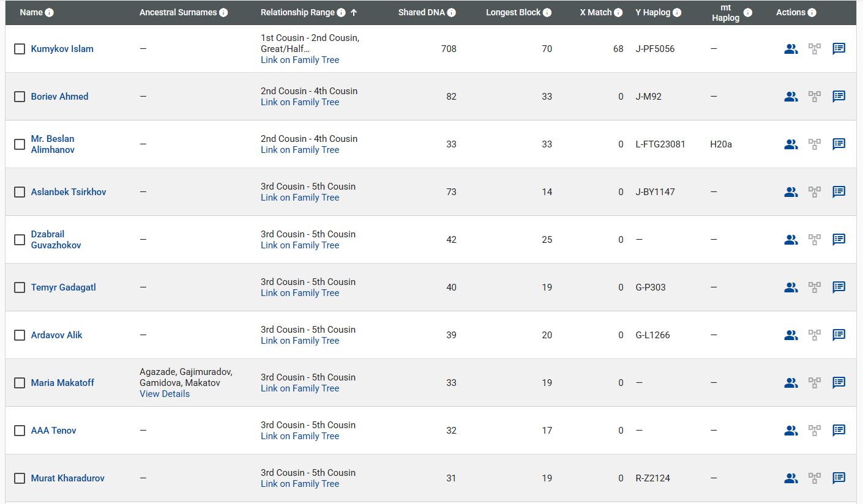Show info for X Match column

point(618,13)
